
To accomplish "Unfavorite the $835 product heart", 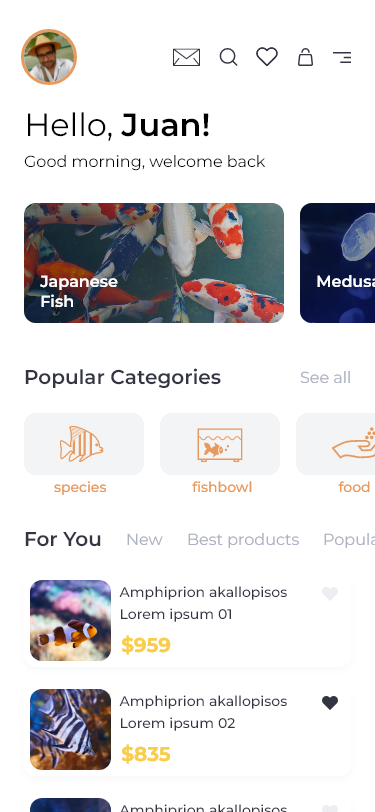I will click(x=330, y=703).
